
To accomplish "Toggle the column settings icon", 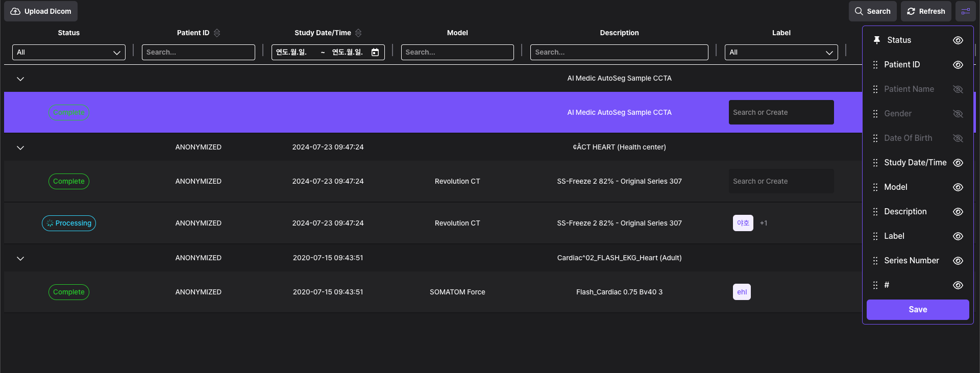I will [966, 11].
